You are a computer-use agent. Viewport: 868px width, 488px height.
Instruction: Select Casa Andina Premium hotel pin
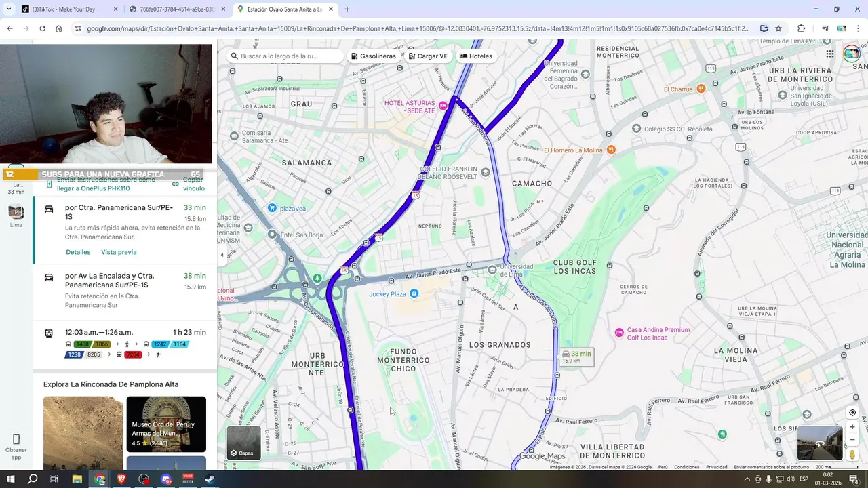pos(618,332)
